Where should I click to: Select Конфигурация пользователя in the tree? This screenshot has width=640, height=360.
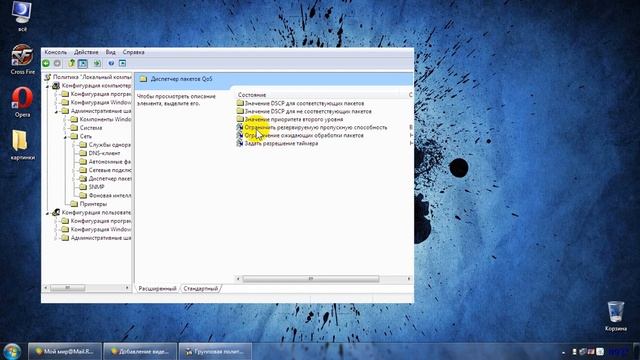96,213
